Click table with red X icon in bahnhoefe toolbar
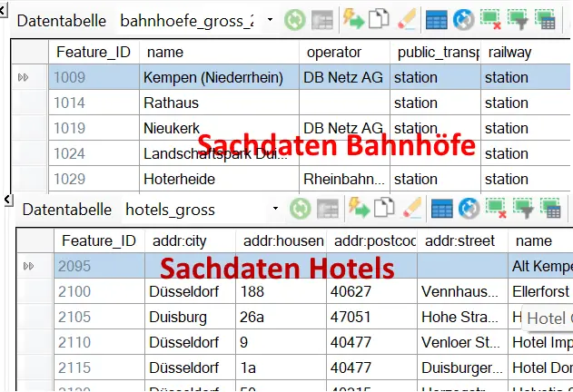The width and height of the screenshot is (573, 392). 491,19
